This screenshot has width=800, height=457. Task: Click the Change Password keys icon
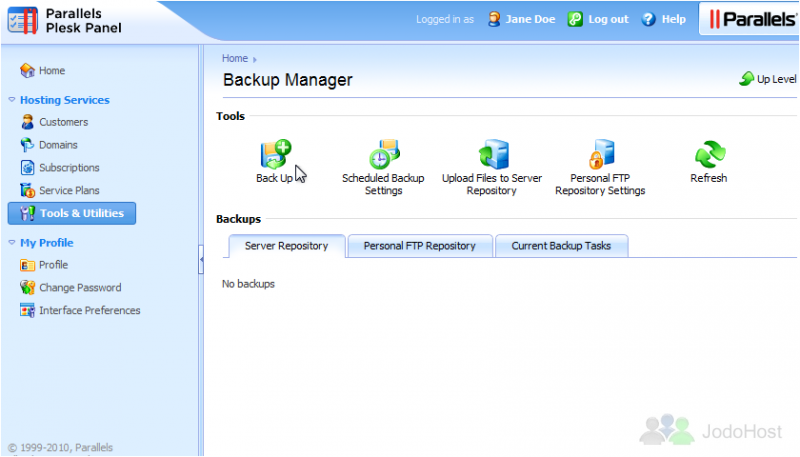point(27,288)
